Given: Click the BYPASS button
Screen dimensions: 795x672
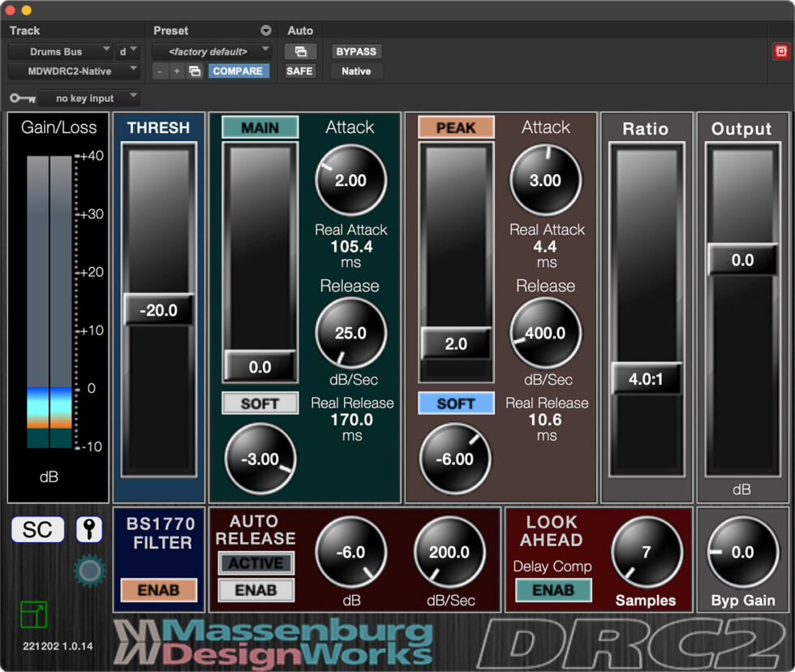Looking at the screenshot, I should point(355,50).
